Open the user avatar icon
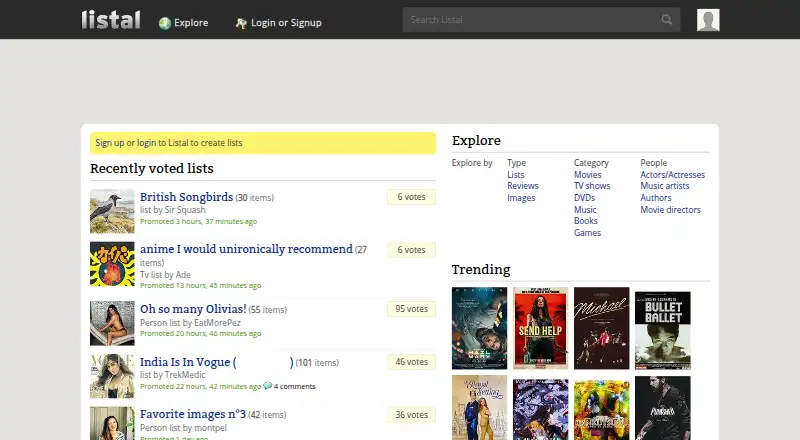The image size is (800, 440). coord(708,20)
